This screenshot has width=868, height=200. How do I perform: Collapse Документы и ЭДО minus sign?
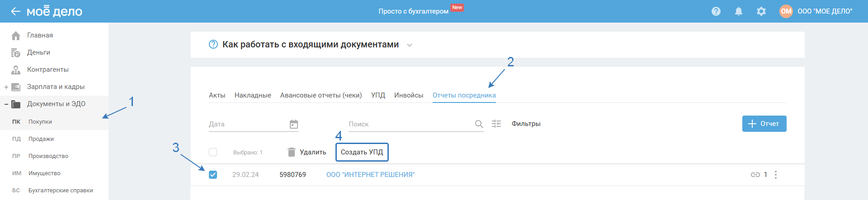point(6,104)
